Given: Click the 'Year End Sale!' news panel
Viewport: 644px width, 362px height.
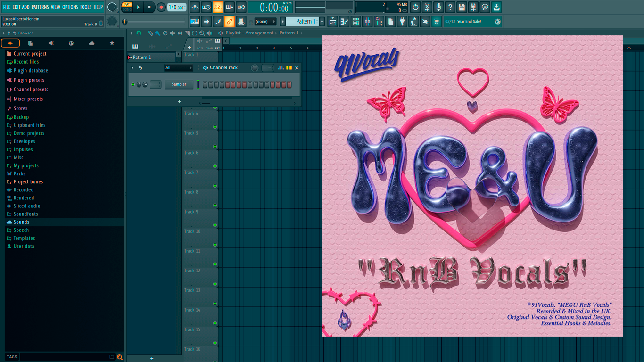Looking at the screenshot, I should (x=473, y=21).
